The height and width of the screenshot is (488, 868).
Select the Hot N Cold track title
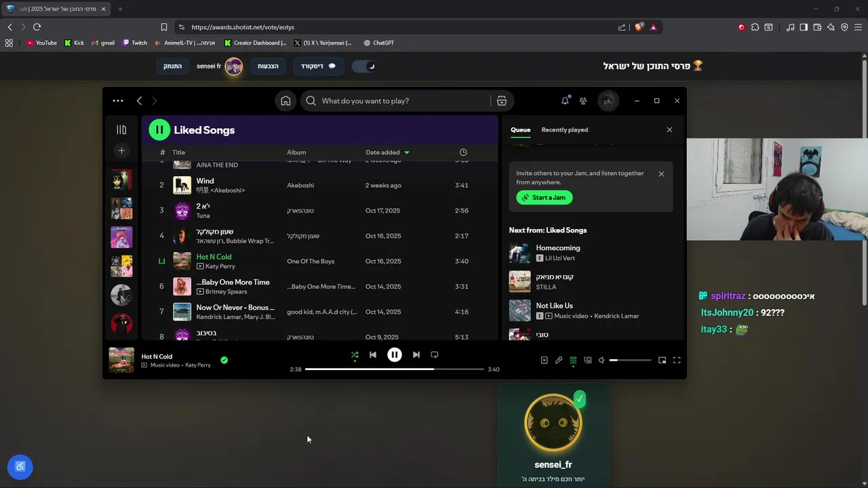tap(214, 257)
